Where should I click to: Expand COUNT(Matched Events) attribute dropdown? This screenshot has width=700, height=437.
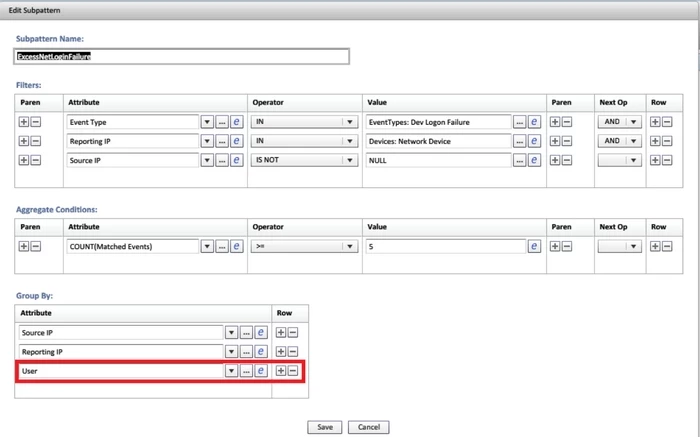pos(207,246)
